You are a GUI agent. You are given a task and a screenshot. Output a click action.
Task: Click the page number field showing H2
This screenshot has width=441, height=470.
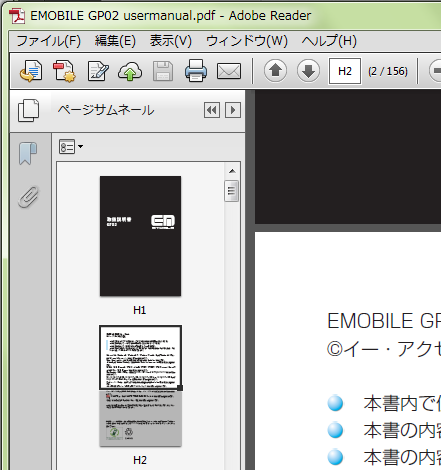click(x=345, y=71)
